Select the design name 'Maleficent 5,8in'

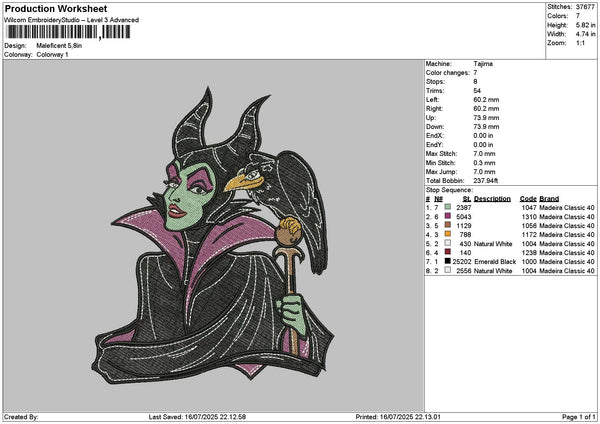click(59, 46)
